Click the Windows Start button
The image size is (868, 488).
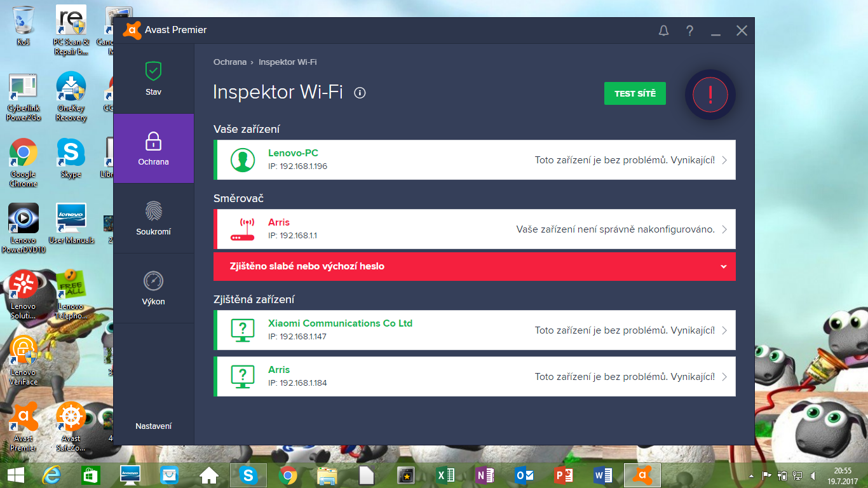coord(15,475)
